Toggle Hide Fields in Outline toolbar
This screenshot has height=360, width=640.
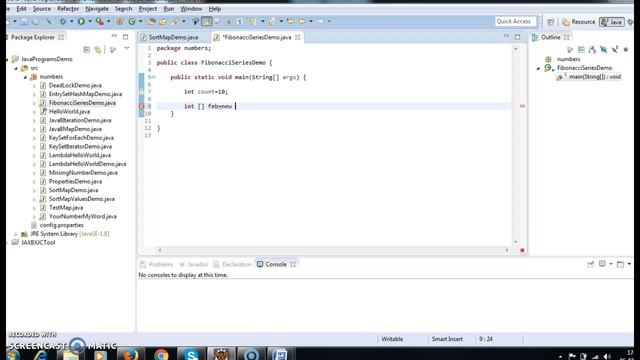click(x=603, y=49)
